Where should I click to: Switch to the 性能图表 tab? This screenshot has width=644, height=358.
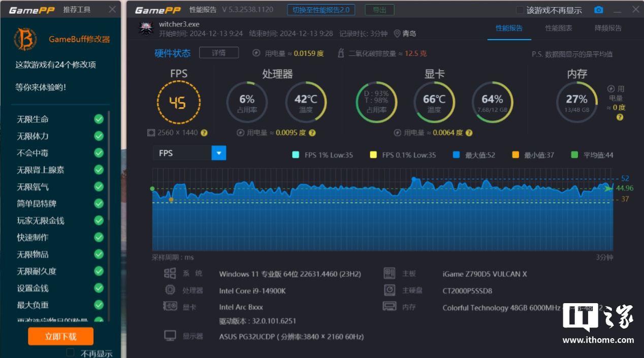558,28
